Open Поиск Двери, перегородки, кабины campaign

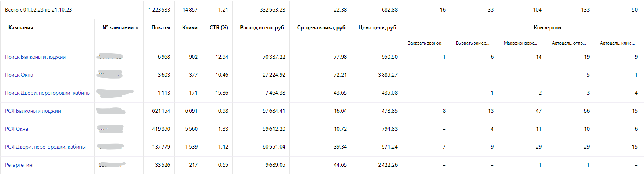point(48,93)
